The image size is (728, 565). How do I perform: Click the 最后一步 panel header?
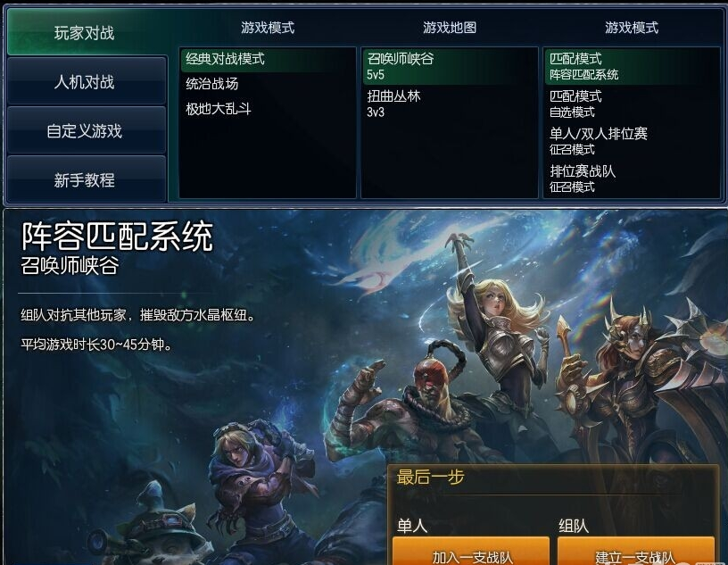coord(430,478)
